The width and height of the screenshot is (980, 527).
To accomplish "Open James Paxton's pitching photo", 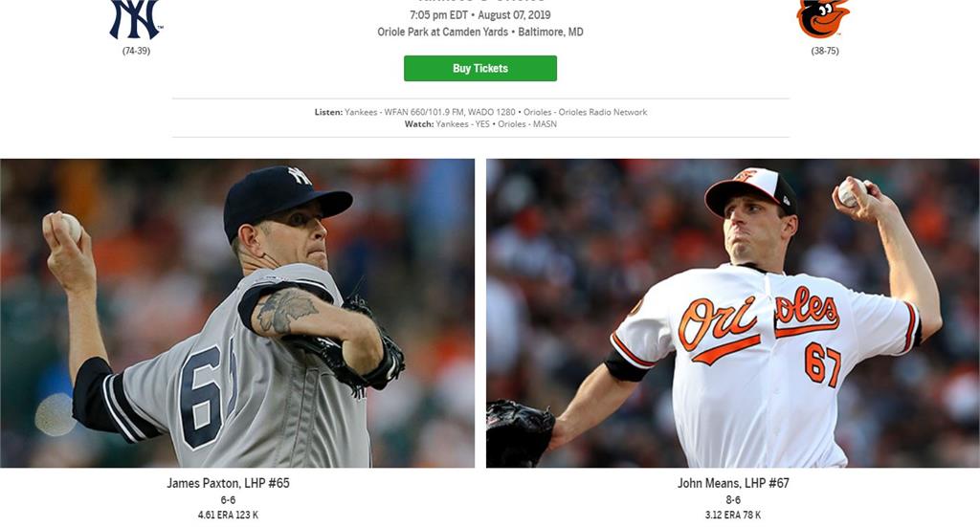I will point(237,313).
